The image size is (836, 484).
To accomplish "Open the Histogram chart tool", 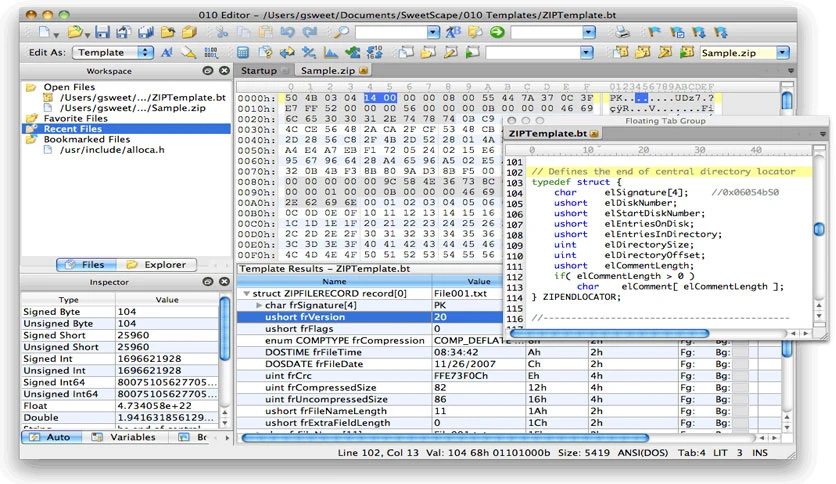I will (x=331, y=52).
